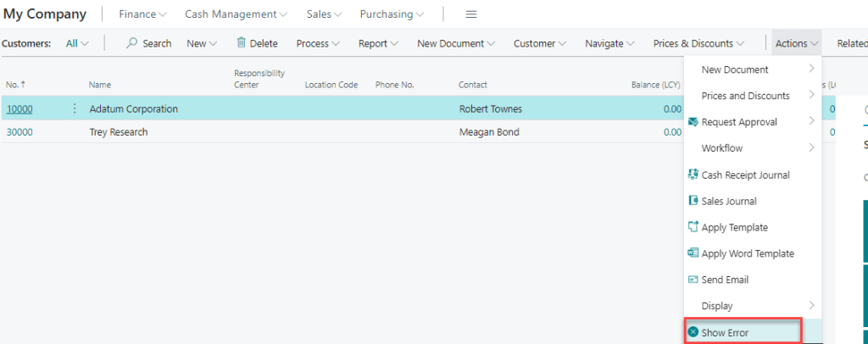
Task: Click the Sales Journal icon
Action: [693, 202]
